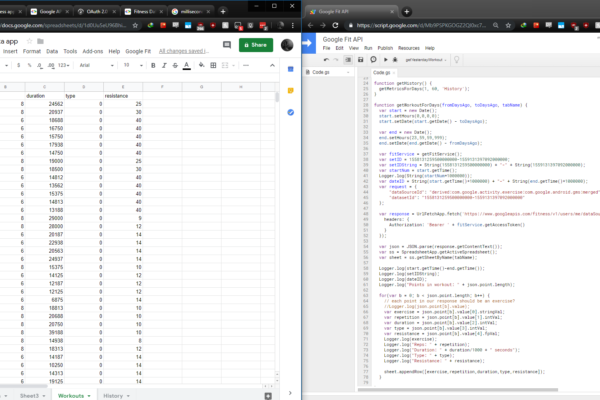Open the Publish menu in Apps Script
This screenshot has width=600, height=400.
tap(385, 48)
